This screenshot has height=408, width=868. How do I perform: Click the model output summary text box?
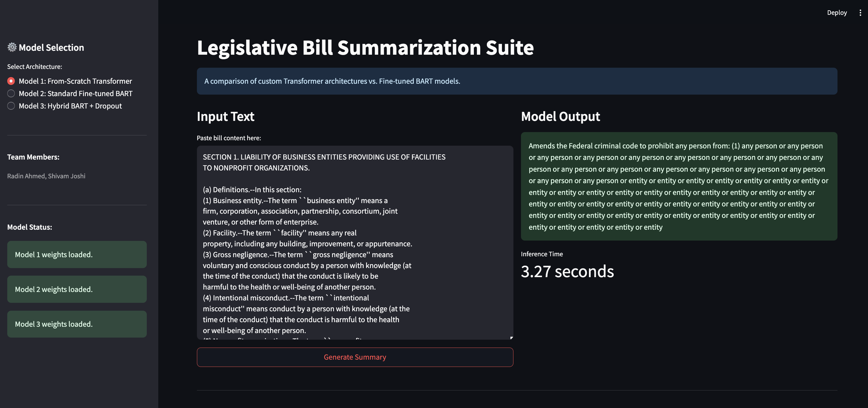pos(679,186)
